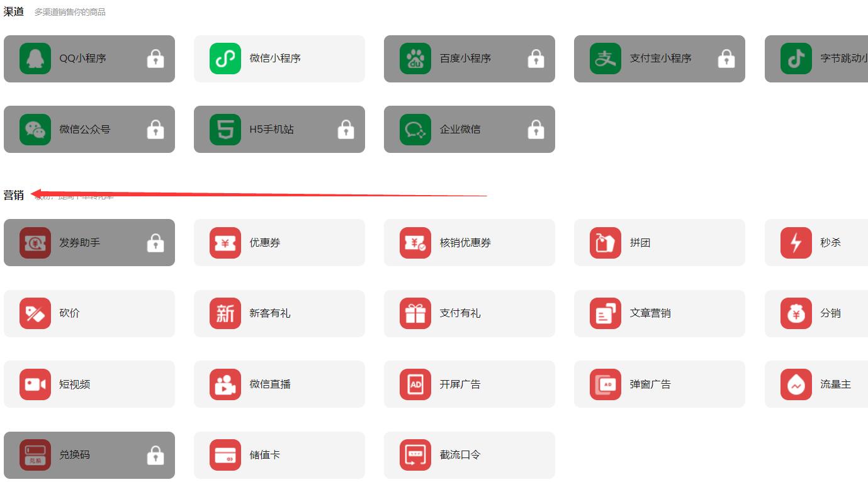Click the lock on 微信公众号 card
Image resolution: width=868 pixels, height=482 pixels.
tap(155, 130)
